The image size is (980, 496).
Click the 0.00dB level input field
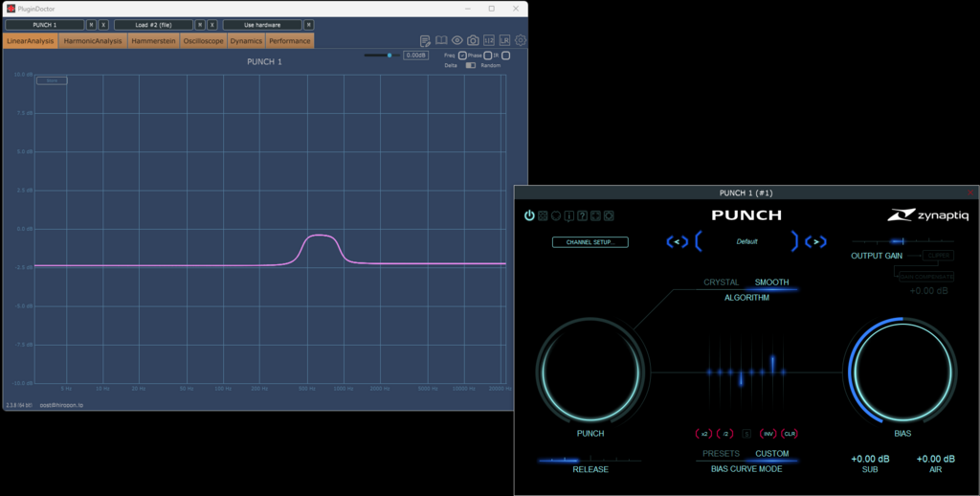(415, 56)
